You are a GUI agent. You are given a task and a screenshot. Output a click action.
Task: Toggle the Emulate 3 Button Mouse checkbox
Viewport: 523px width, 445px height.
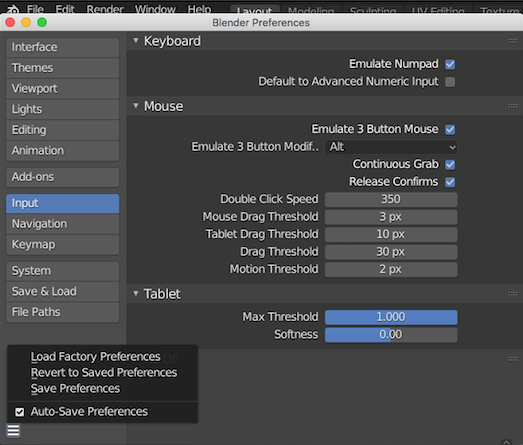(450, 129)
